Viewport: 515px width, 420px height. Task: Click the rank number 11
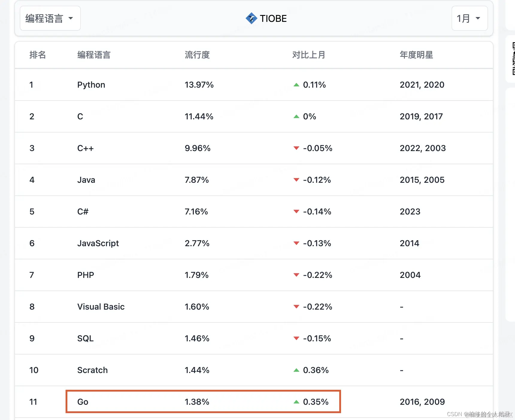pyautogui.click(x=33, y=402)
